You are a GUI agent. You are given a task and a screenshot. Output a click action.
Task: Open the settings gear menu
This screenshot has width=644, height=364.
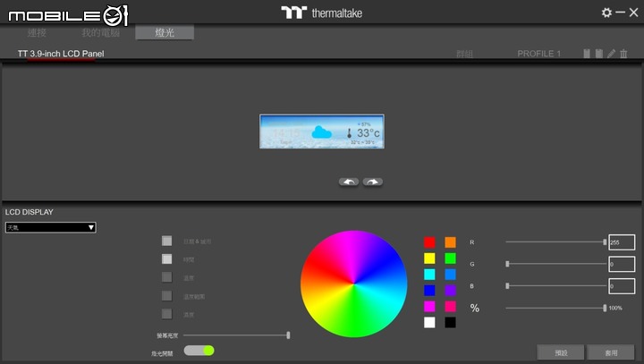(x=606, y=13)
